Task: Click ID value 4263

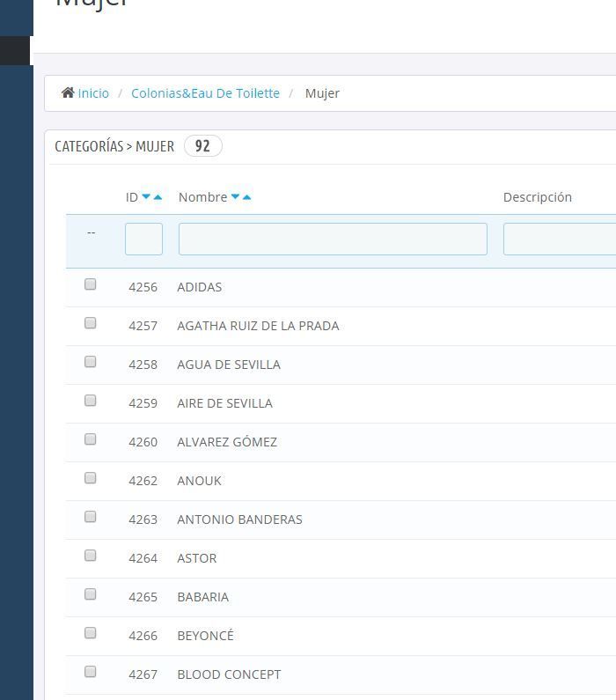Action: click(143, 519)
